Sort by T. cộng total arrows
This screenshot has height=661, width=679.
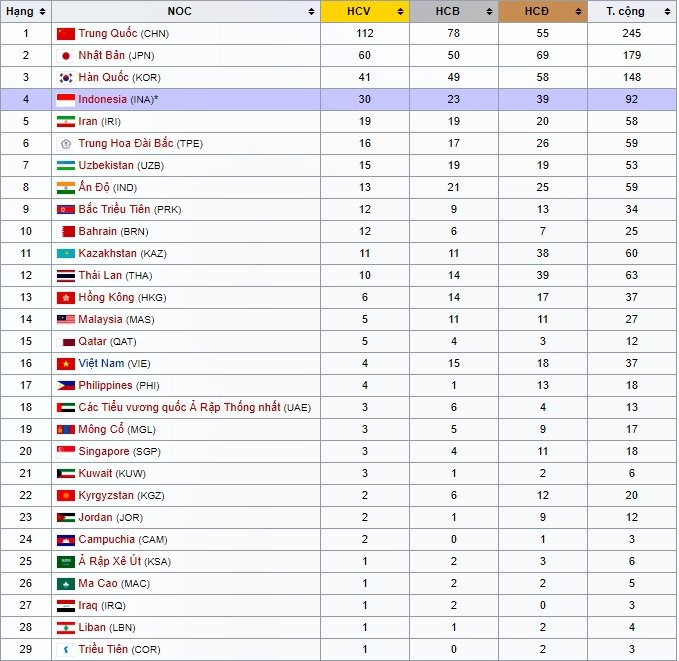[x=667, y=12]
